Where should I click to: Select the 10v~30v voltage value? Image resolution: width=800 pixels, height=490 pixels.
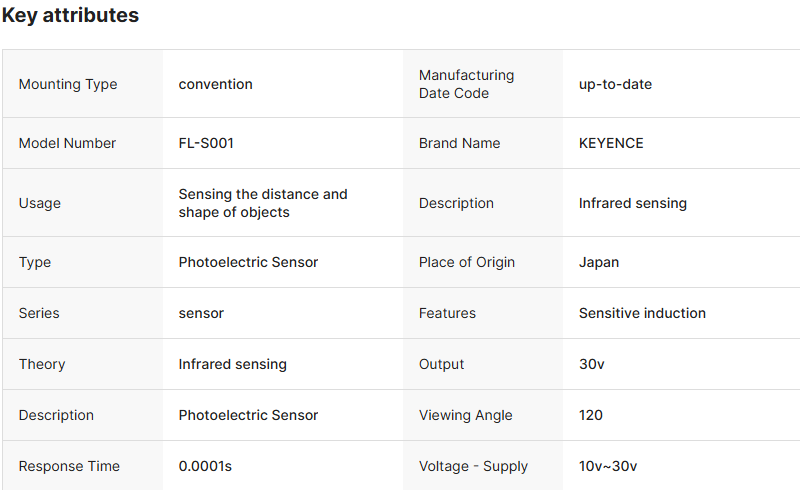pos(608,466)
